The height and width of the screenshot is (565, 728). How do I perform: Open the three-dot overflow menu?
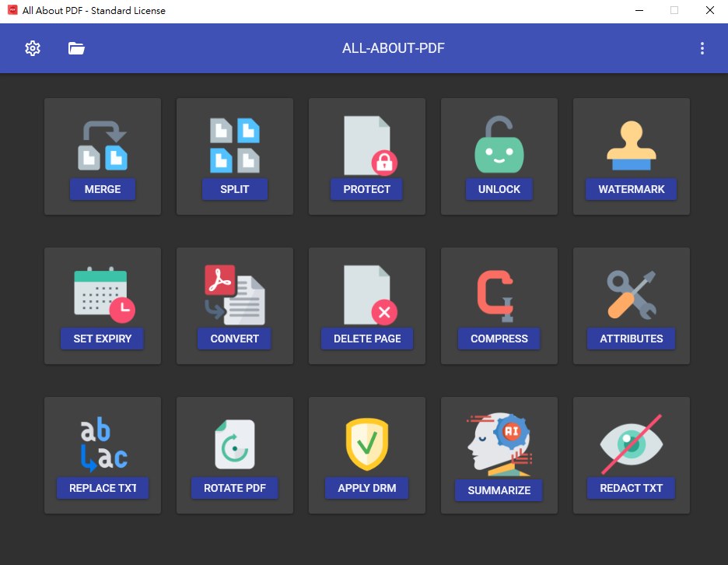click(x=702, y=48)
